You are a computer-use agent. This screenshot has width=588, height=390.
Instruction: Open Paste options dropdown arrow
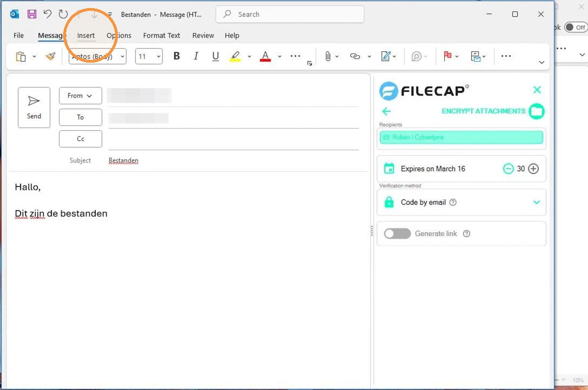click(x=34, y=57)
